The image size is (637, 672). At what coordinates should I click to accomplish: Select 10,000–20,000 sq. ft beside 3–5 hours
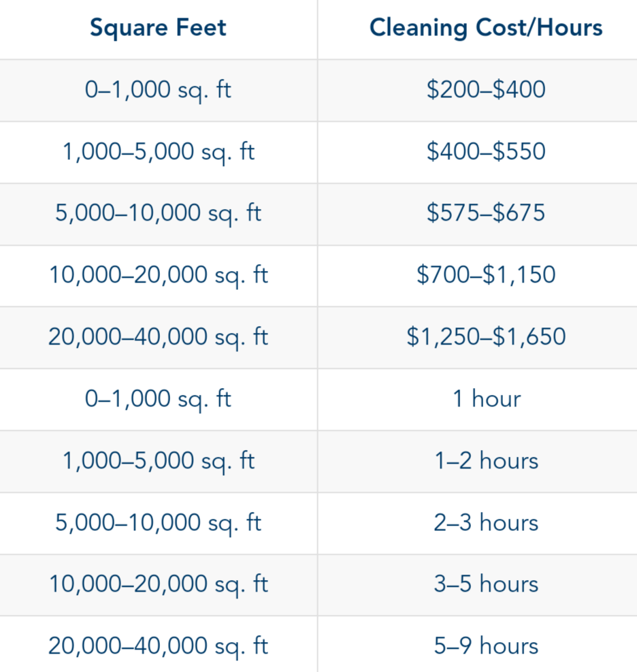tap(158, 584)
